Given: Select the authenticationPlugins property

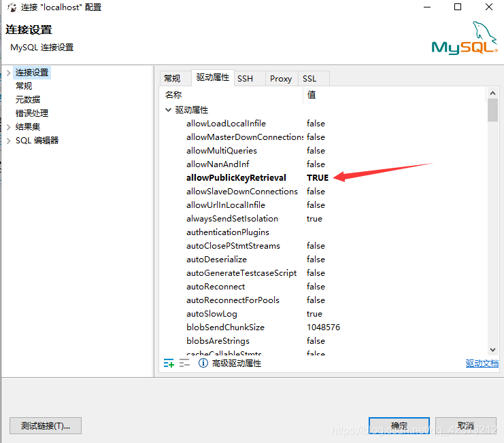Looking at the screenshot, I should point(228,232).
